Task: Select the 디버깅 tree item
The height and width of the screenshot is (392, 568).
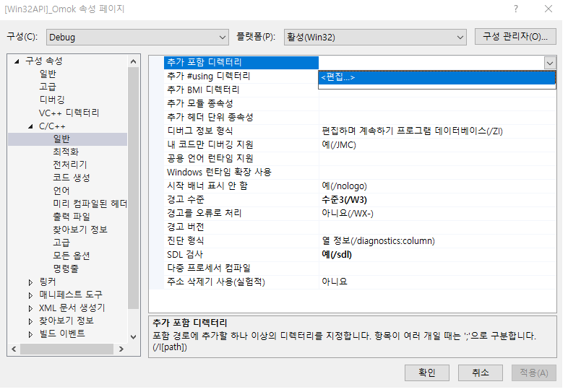Action: [x=52, y=100]
